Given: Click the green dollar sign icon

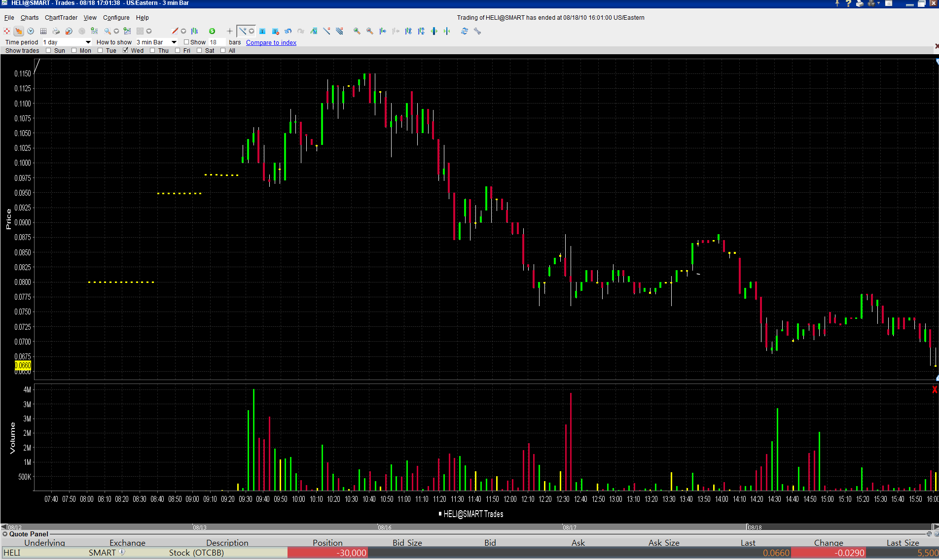Looking at the screenshot, I should (212, 31).
